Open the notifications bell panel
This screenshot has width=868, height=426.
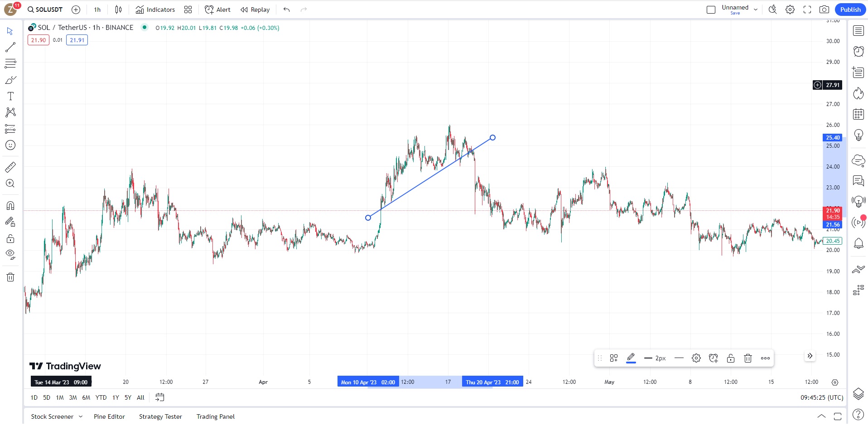point(858,244)
